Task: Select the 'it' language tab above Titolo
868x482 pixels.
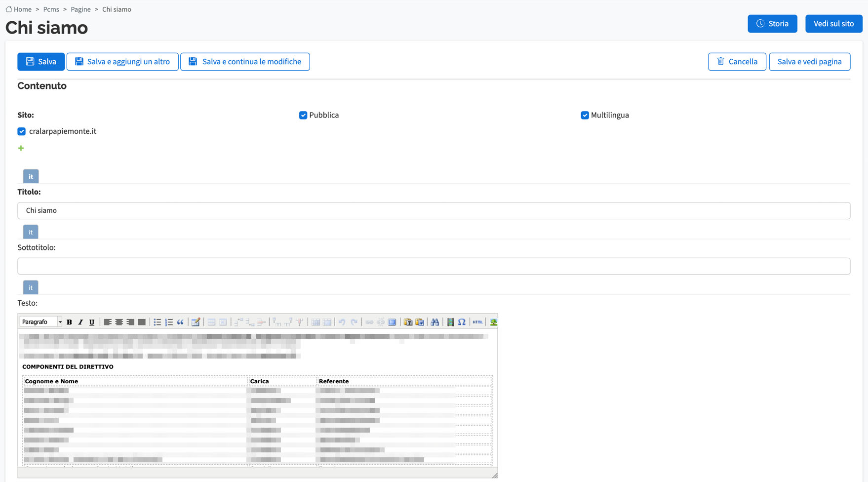Action: click(31, 176)
